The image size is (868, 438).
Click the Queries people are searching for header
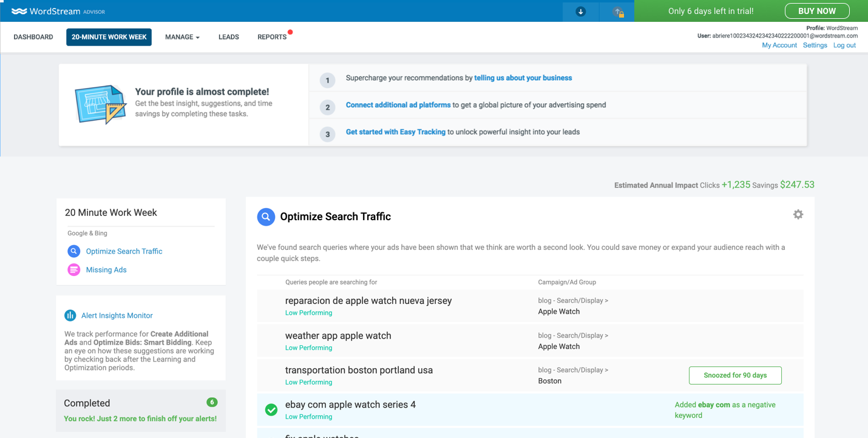[x=331, y=282]
